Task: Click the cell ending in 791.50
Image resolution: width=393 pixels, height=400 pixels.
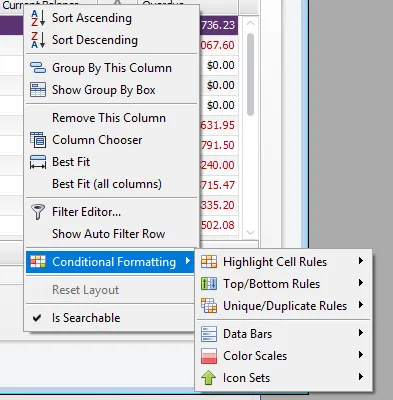Action: [219, 145]
